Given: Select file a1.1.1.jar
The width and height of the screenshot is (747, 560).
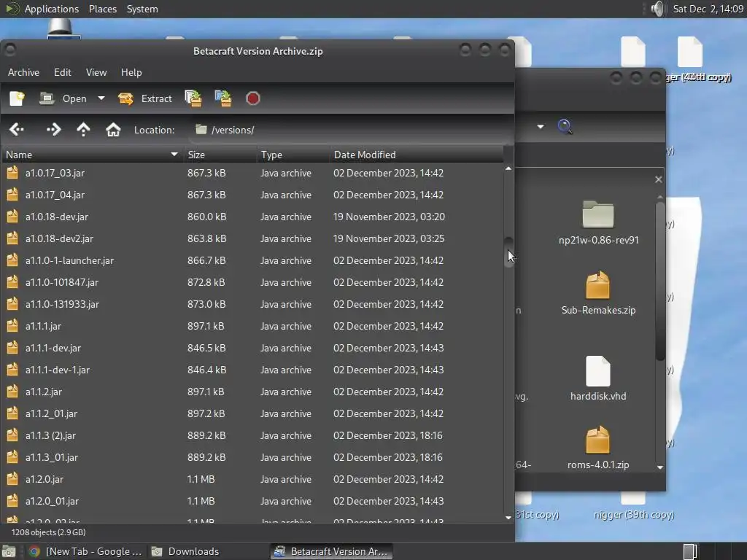Looking at the screenshot, I should [252, 326].
